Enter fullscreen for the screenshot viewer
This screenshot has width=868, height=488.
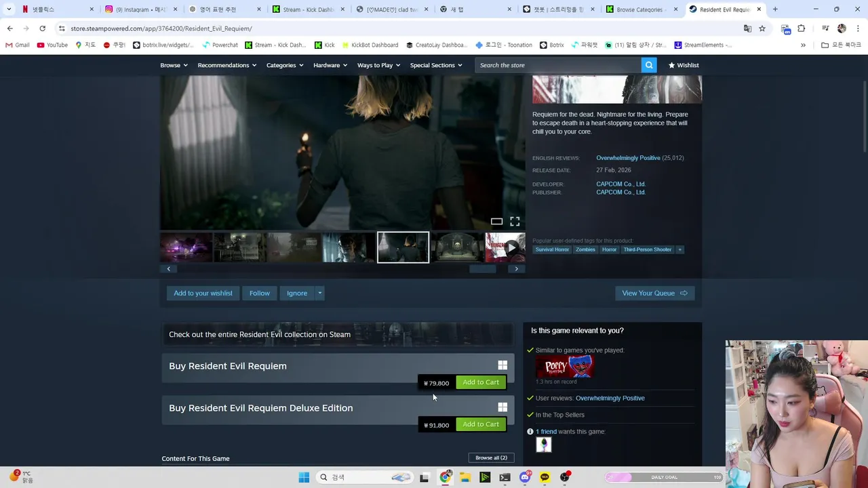pyautogui.click(x=515, y=222)
